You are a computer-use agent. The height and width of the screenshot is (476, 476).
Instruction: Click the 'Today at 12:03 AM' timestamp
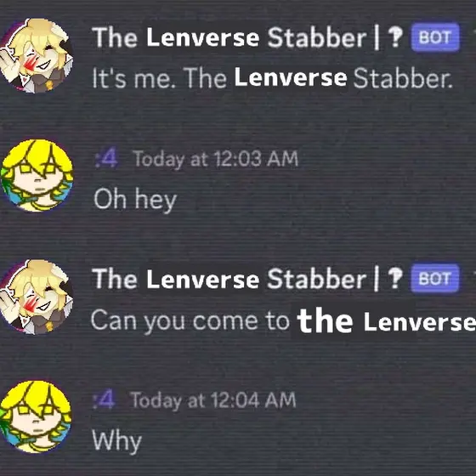pyautogui.click(x=216, y=159)
